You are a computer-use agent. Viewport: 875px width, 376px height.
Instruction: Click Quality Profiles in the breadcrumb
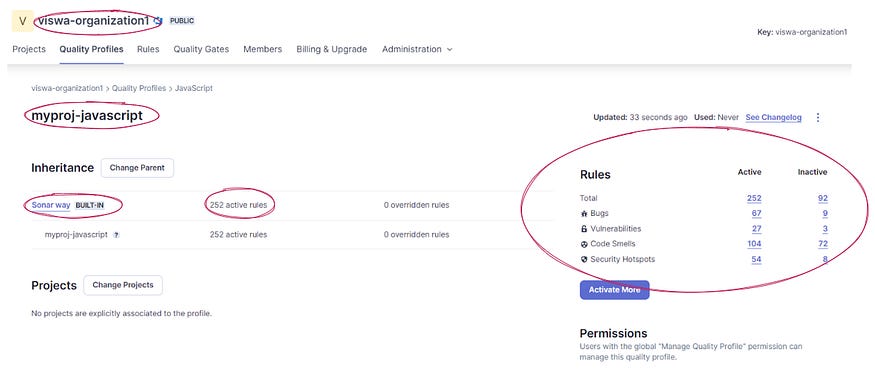click(x=139, y=88)
